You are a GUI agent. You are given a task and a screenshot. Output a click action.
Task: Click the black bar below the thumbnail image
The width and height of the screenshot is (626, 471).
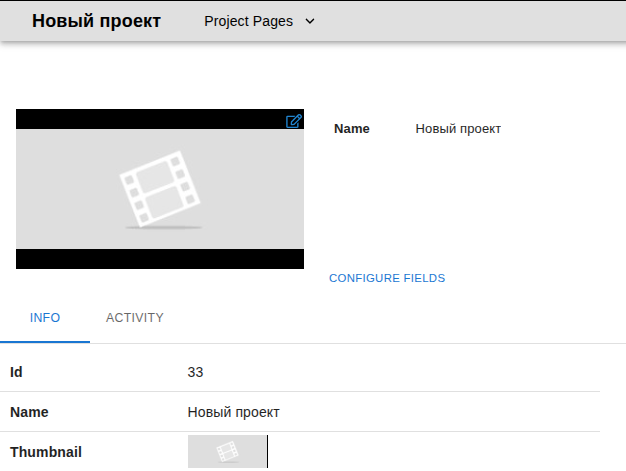point(160,259)
